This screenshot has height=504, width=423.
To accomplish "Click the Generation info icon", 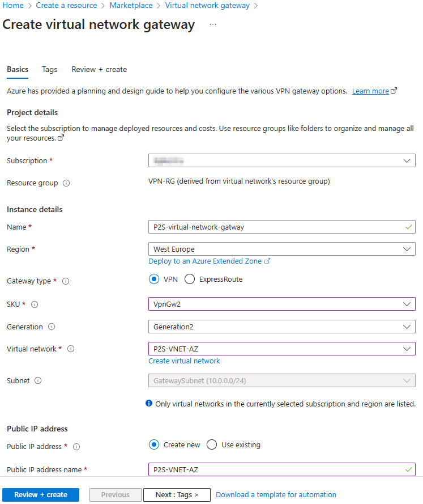I will coord(52,327).
